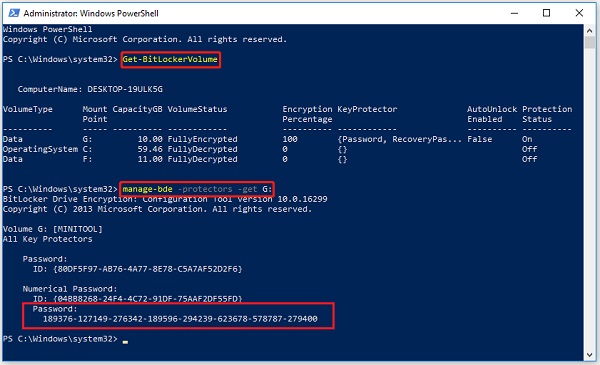Screen dimensions: 600x365
Task: Click the PowerShell icon in title bar
Action: tap(14, 13)
